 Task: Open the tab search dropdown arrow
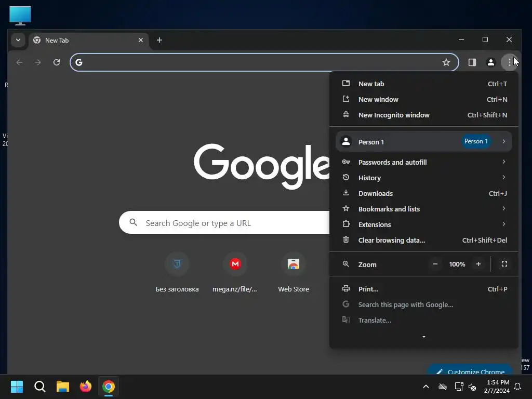(x=18, y=40)
